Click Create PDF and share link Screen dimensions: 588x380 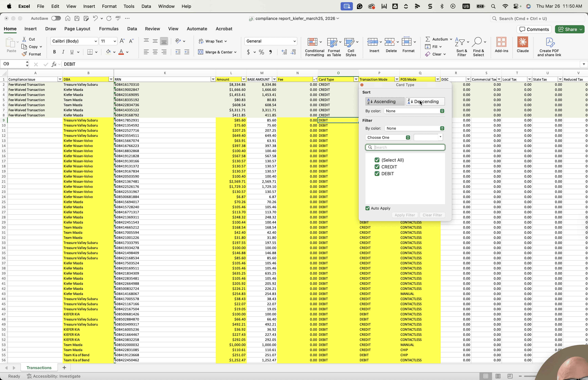(x=549, y=47)
